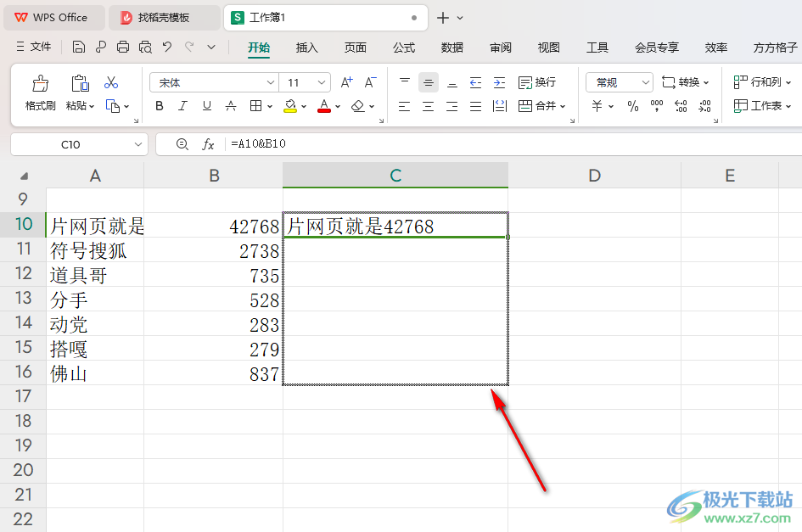The width and height of the screenshot is (802, 532).
Task: Toggle italic formatting
Action: [182, 106]
